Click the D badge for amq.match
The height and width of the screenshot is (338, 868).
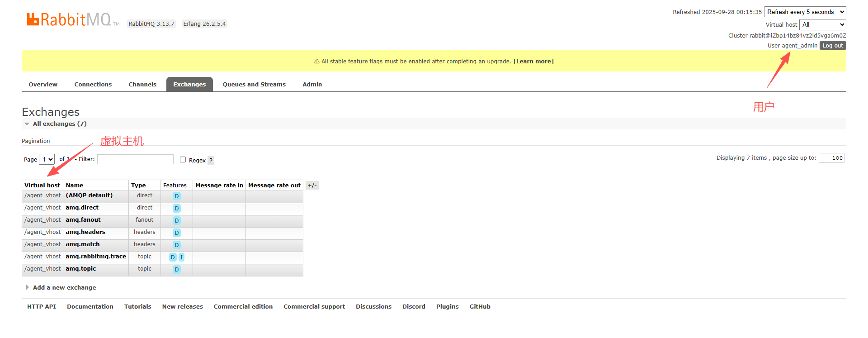pyautogui.click(x=177, y=245)
